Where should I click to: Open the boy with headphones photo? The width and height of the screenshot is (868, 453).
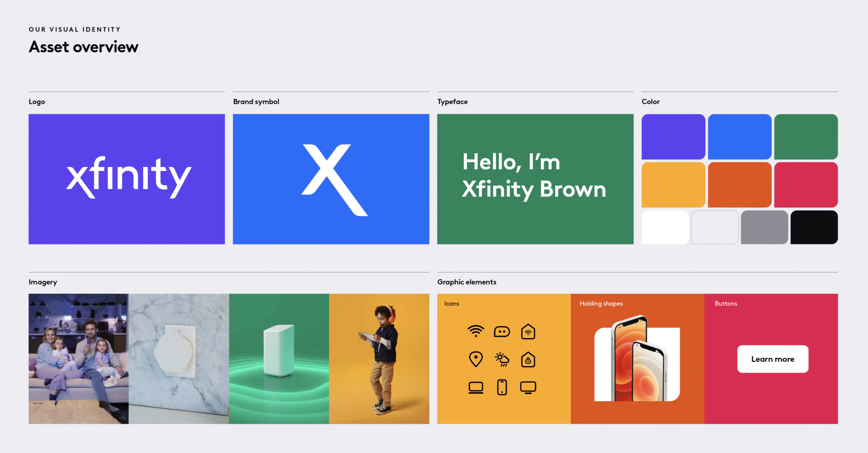tap(379, 359)
